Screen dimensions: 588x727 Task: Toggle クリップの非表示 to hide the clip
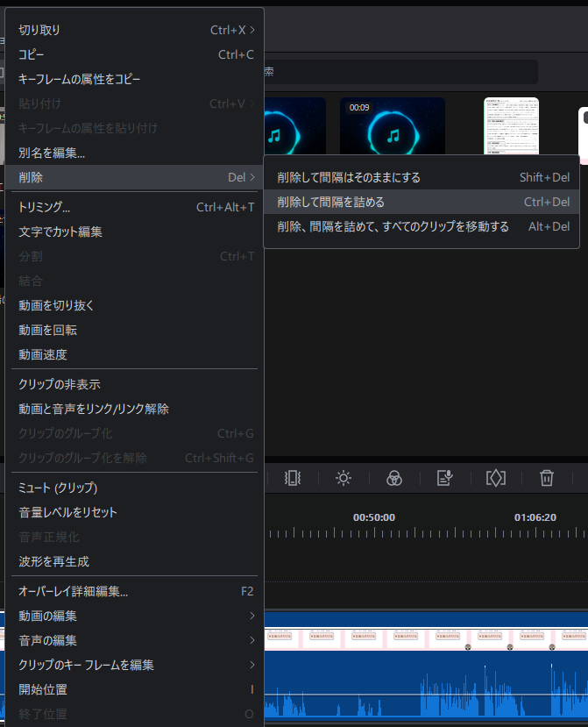coord(60,384)
